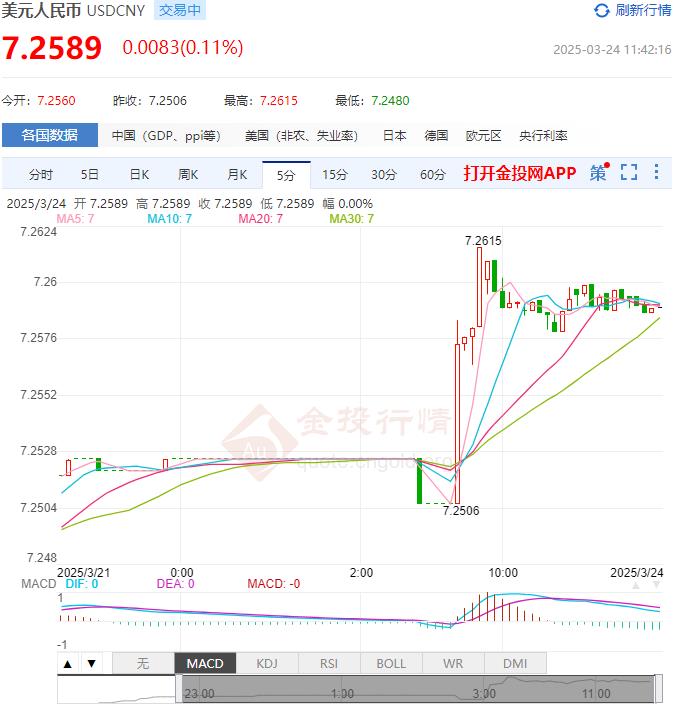The height and width of the screenshot is (707, 673).
Task: Click the MACD: -0 value label
Action: (x=274, y=584)
